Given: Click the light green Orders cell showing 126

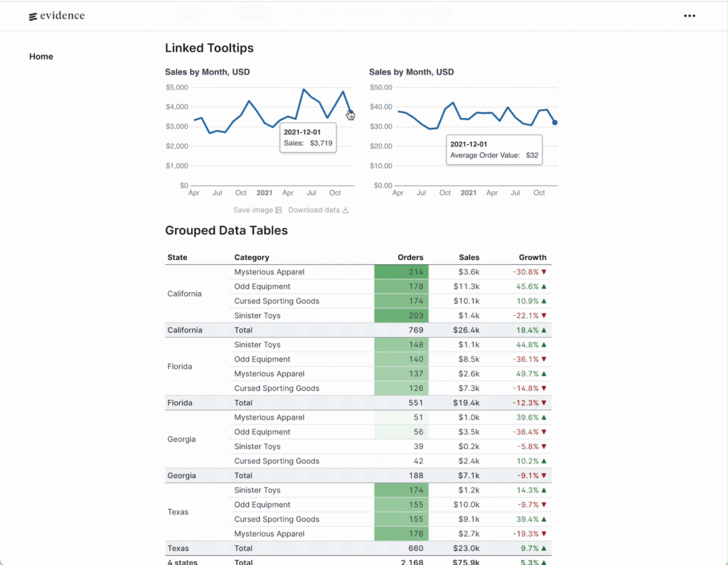Looking at the screenshot, I should coord(401,389).
